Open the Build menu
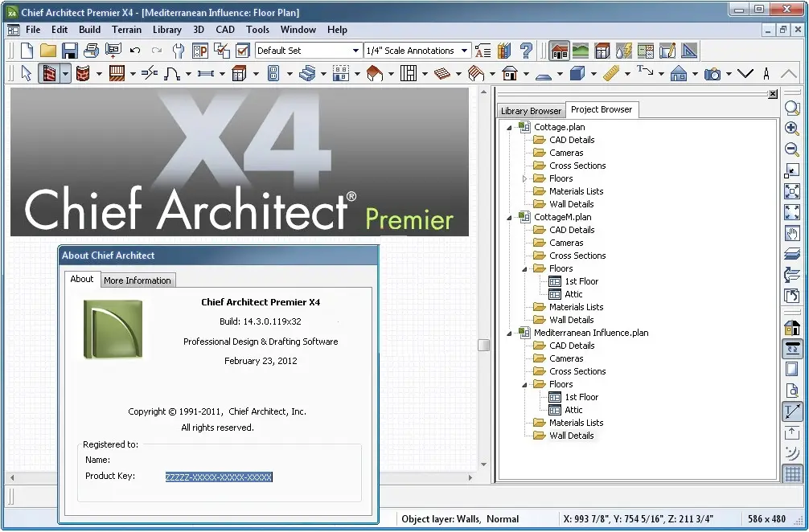This screenshot has height=532, width=809. point(89,30)
